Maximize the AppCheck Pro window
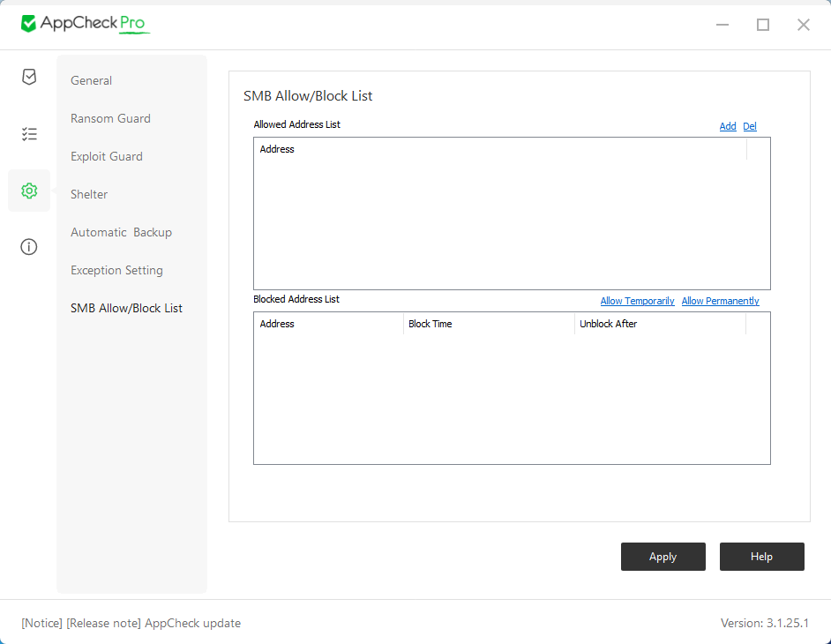 pos(763,25)
